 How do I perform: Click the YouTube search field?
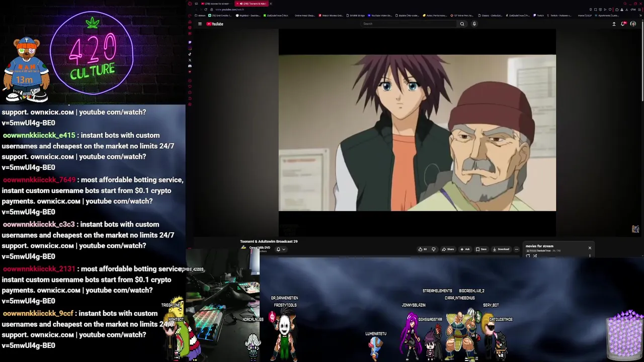click(409, 24)
